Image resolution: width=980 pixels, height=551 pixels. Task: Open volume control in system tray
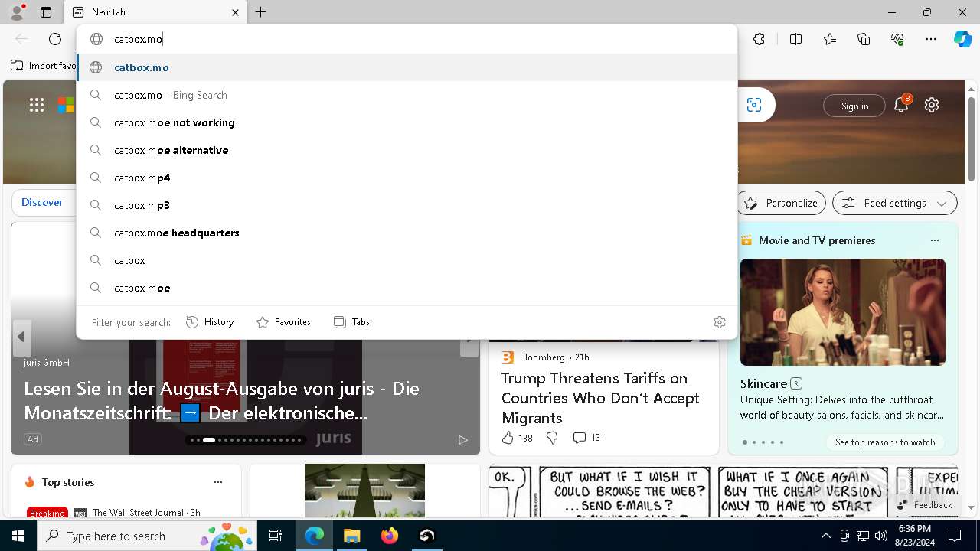tap(881, 536)
